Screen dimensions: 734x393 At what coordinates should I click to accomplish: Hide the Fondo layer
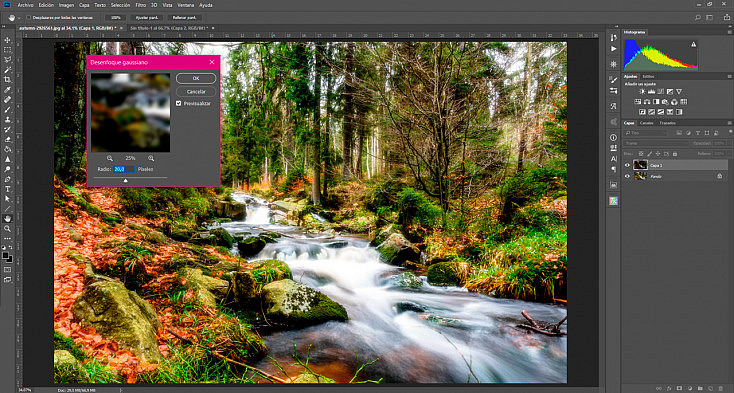coord(627,176)
